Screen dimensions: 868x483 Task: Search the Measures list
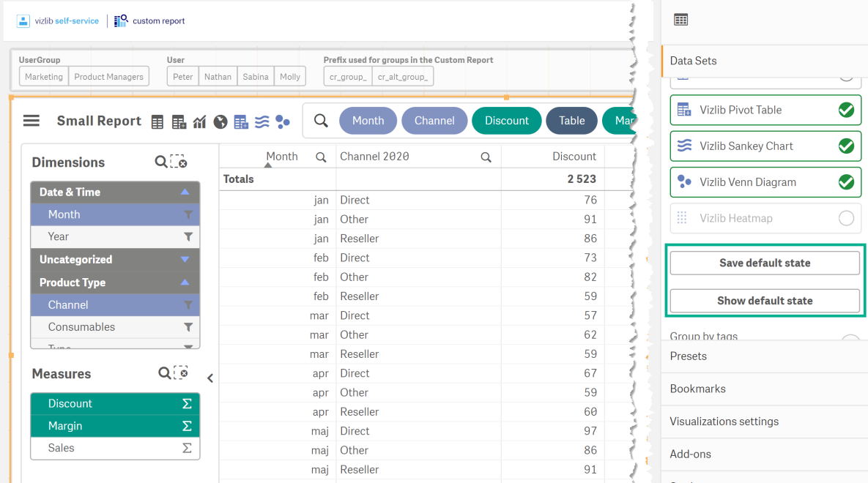(x=164, y=373)
